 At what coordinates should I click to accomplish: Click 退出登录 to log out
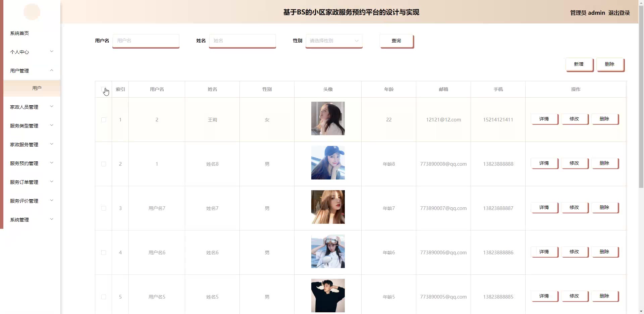(x=619, y=13)
